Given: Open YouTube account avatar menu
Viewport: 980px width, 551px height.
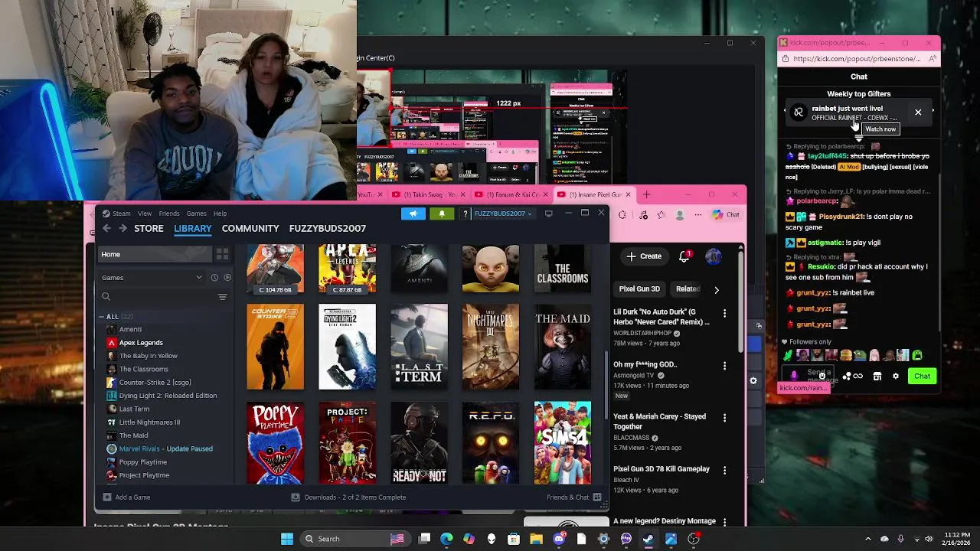Looking at the screenshot, I should [x=713, y=256].
